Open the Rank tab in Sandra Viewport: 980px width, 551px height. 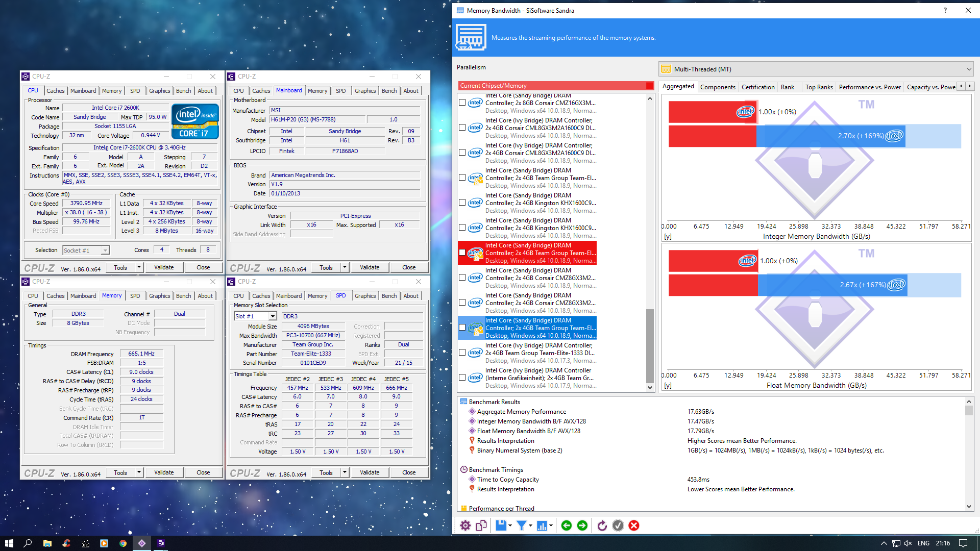(787, 87)
